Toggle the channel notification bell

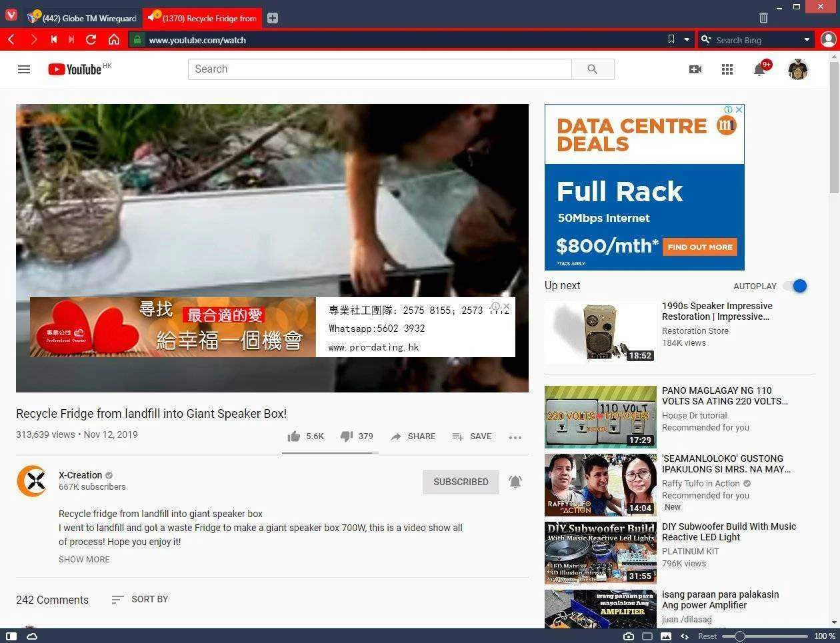click(x=515, y=482)
